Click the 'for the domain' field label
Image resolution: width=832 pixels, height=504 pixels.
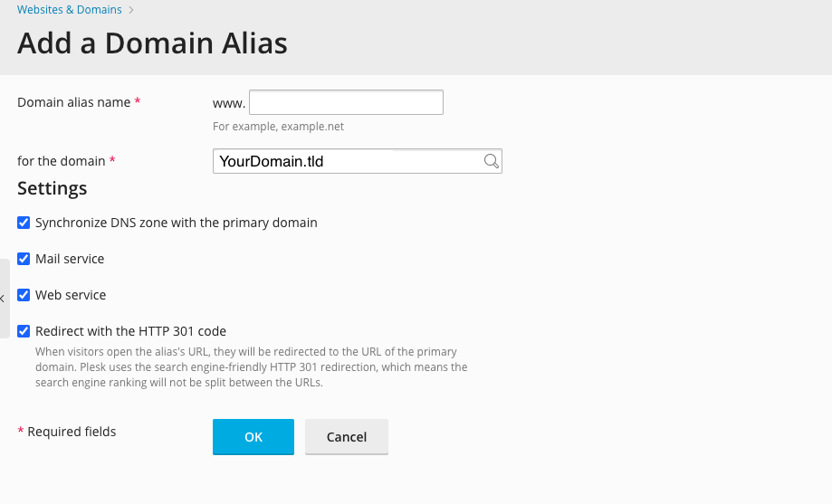61,161
